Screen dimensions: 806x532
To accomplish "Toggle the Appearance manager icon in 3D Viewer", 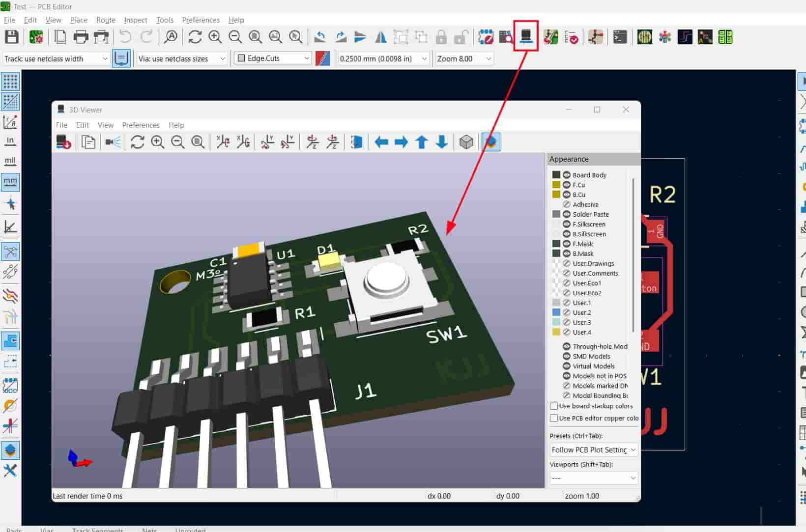I will (x=491, y=142).
